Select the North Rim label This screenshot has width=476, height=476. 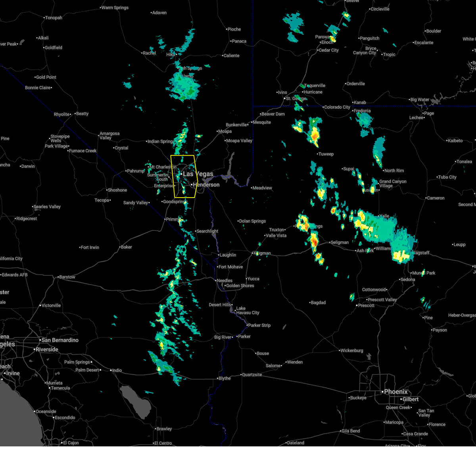point(394,171)
